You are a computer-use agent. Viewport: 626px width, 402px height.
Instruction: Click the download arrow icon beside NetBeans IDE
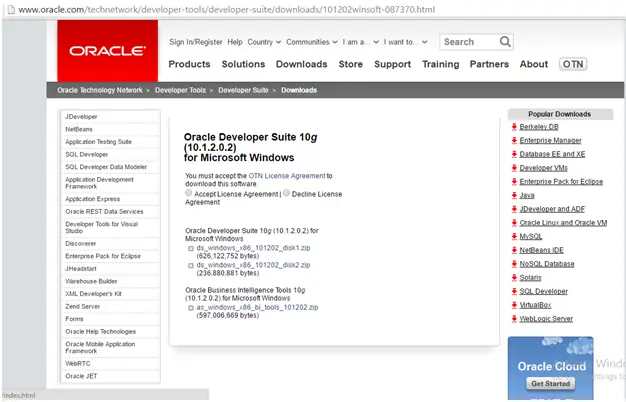pos(514,250)
